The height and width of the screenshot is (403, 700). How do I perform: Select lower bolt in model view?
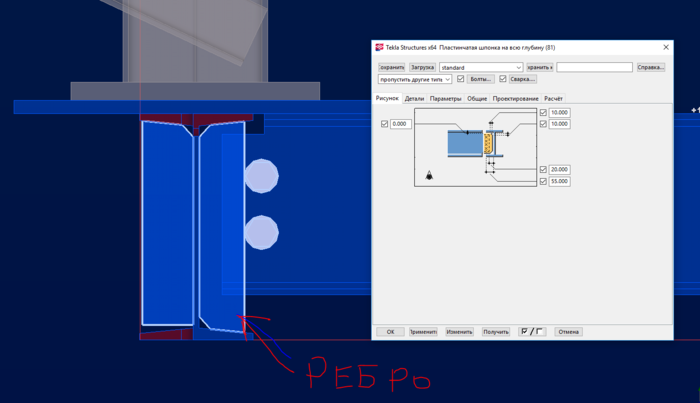pyautogui.click(x=262, y=233)
